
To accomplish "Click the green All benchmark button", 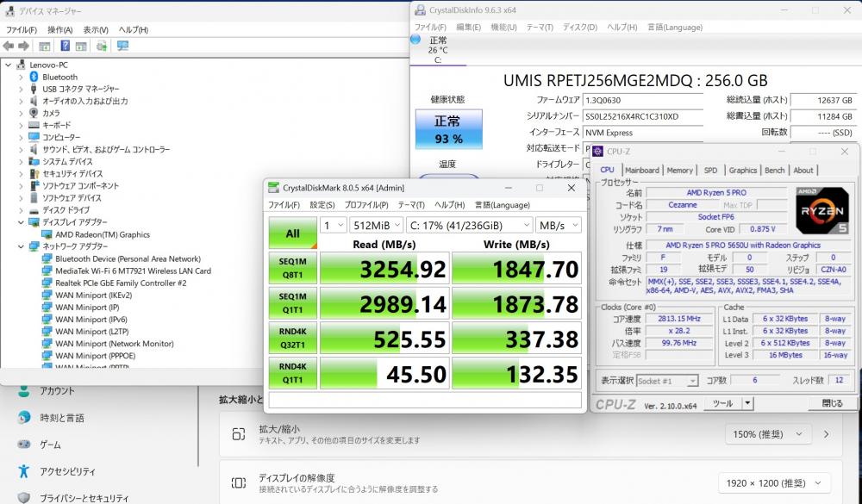I will pos(292,233).
